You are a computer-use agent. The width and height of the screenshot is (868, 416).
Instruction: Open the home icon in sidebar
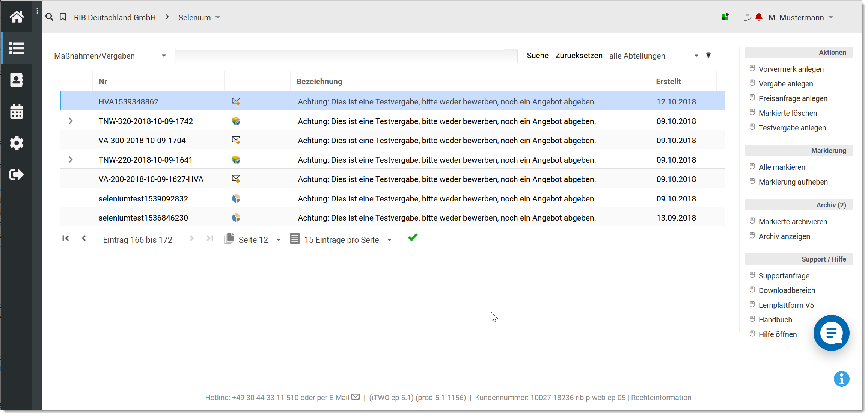pos(17,17)
